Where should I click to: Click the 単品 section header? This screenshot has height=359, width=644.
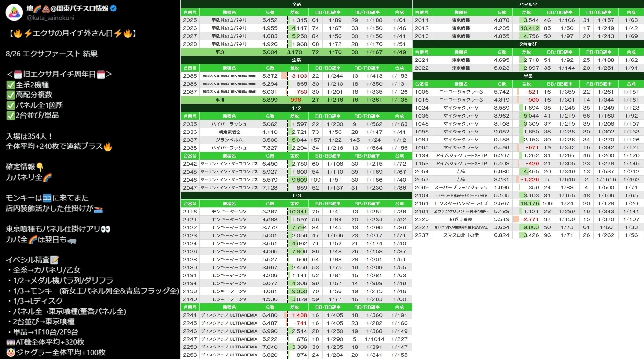pos(528,76)
